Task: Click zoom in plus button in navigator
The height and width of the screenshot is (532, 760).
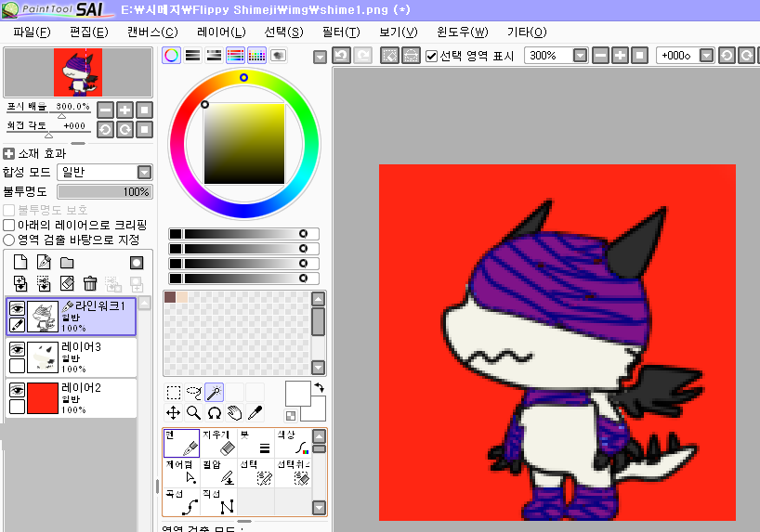Action: coord(124,110)
